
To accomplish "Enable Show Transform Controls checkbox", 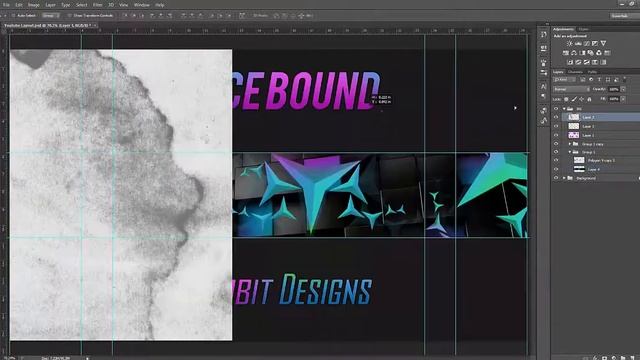I will coord(69,16).
